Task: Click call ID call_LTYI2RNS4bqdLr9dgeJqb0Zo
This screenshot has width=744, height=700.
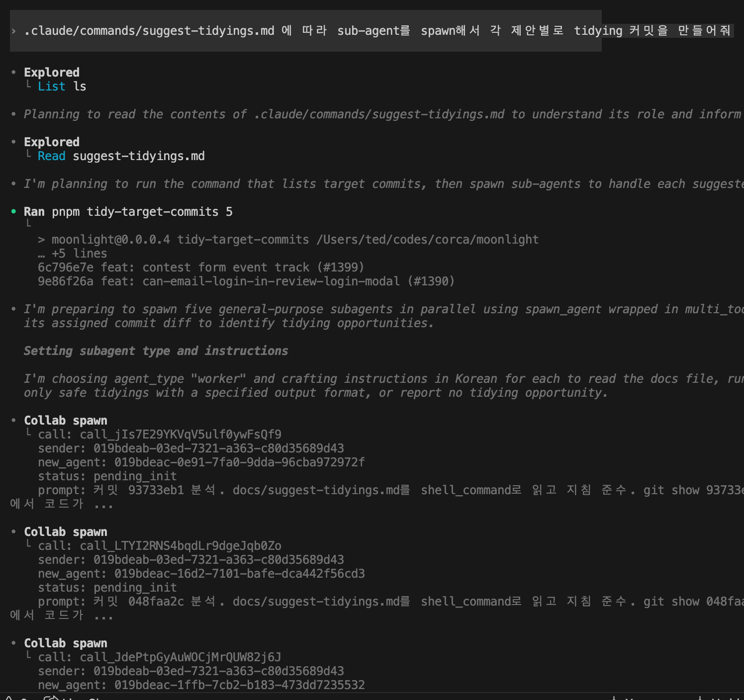Action: (180, 546)
